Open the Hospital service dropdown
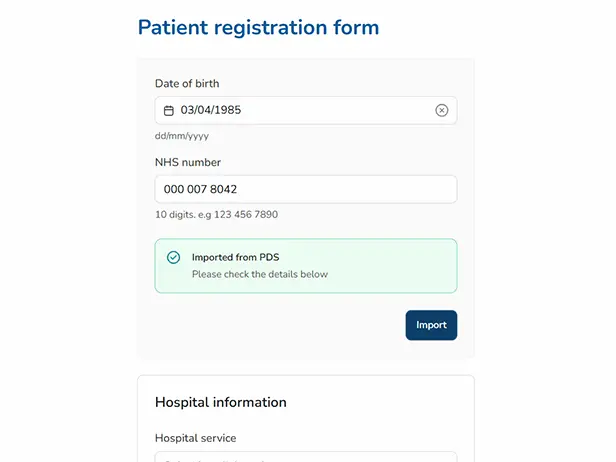Viewport: 616px width, 462px height. click(x=305, y=457)
